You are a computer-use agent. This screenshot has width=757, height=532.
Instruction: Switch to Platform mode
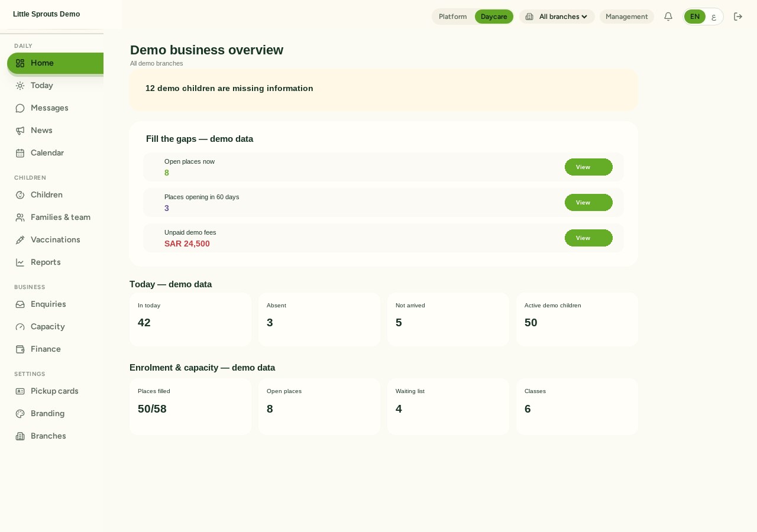click(453, 17)
